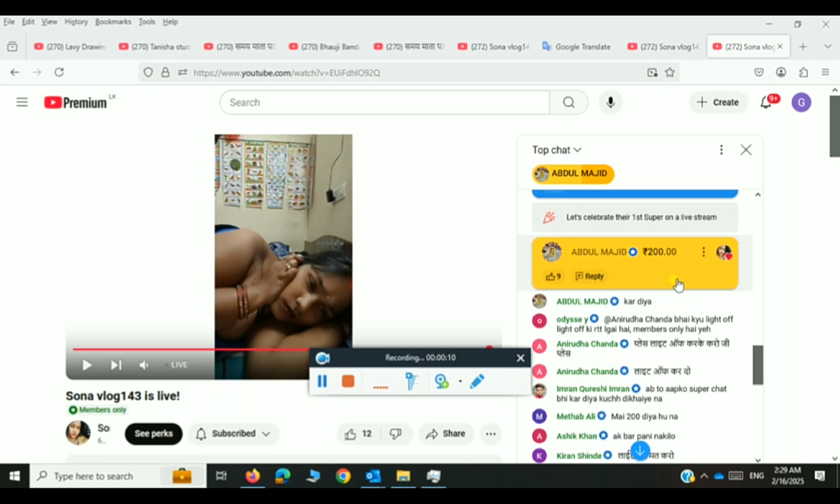The width and height of the screenshot is (840, 504).
Task: Click the Sona vlog143 channel avatar
Action: (78, 433)
